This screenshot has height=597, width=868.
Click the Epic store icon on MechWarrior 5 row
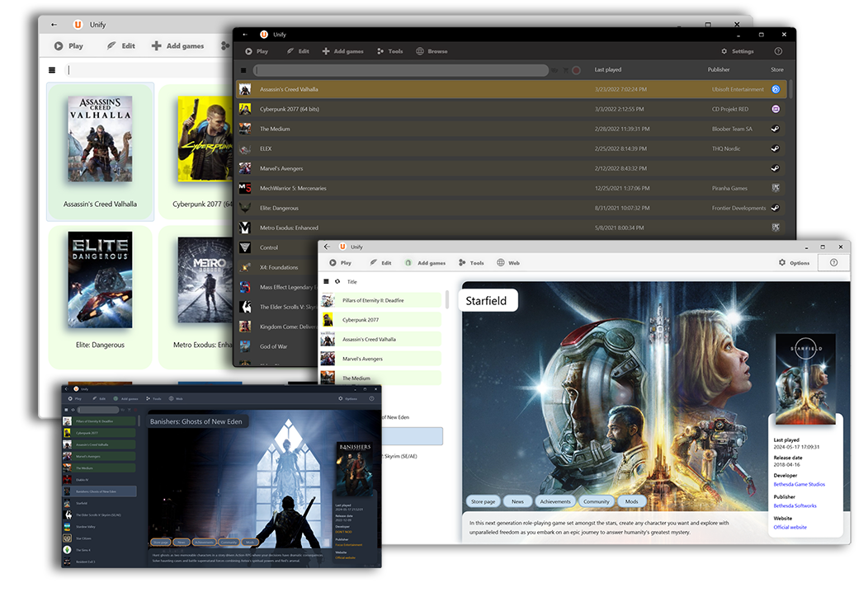coord(776,188)
